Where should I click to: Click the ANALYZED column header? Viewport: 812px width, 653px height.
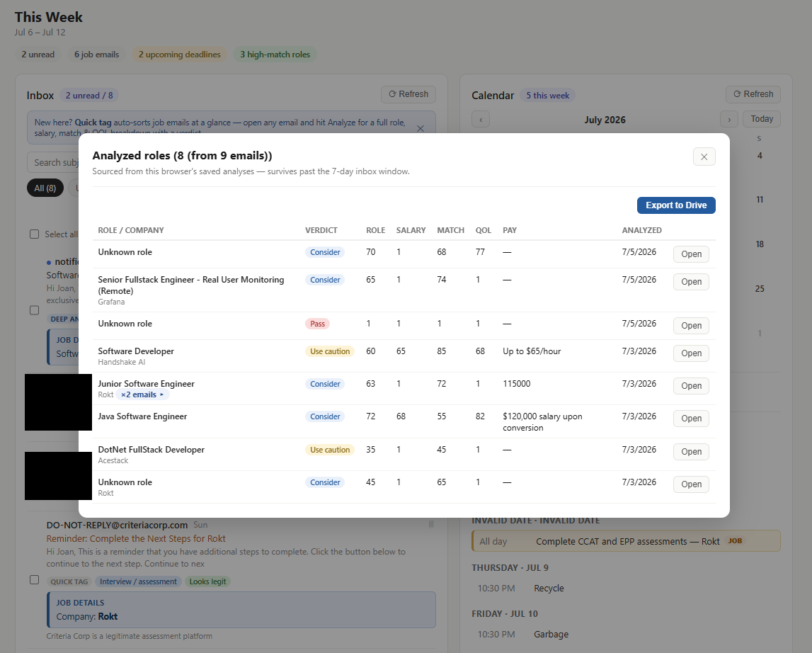(x=641, y=230)
